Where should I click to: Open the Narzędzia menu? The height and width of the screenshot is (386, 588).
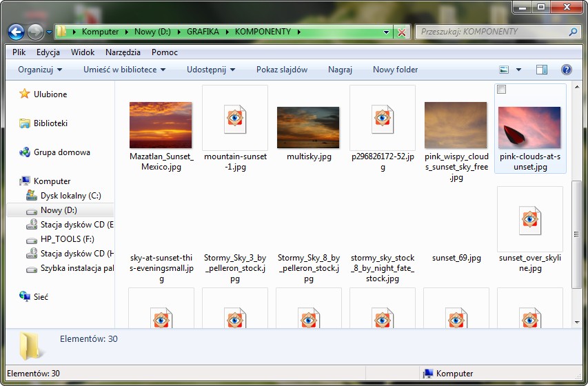[x=123, y=52]
